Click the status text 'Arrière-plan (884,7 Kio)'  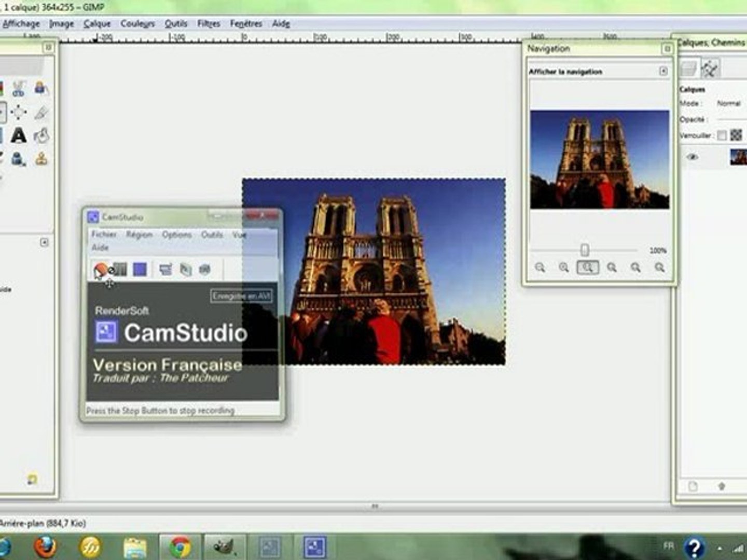click(43, 523)
